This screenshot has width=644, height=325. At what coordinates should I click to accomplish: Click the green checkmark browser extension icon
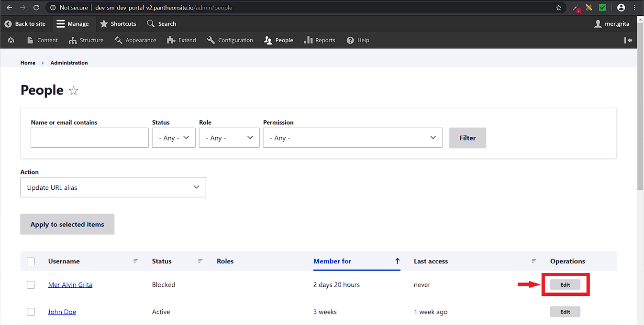(602, 8)
